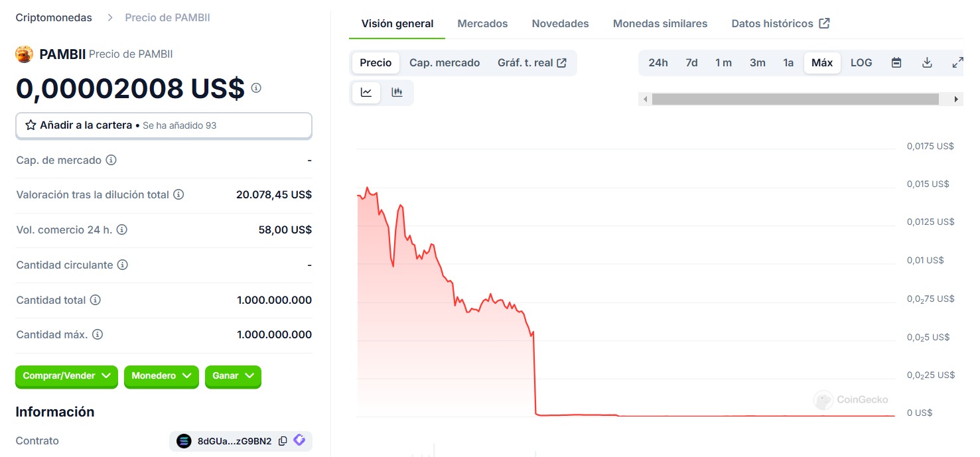Download chart data icon
980x457 pixels.
[927, 63]
